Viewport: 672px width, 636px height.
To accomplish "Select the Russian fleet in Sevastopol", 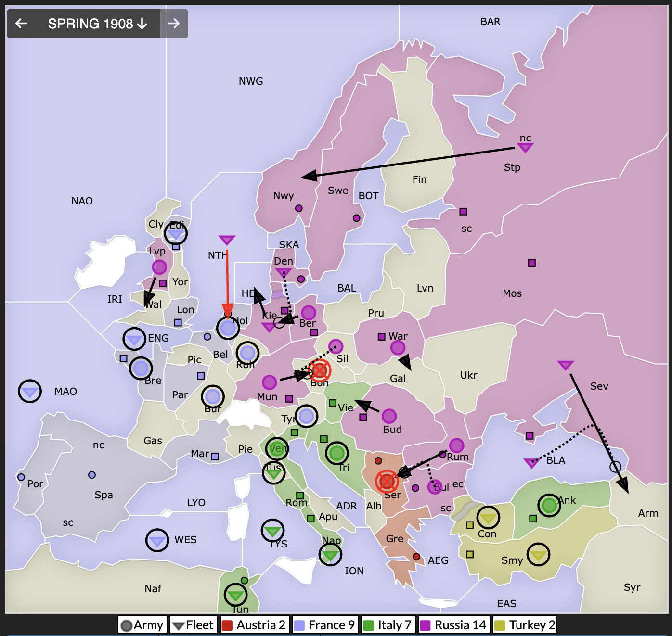I will 565,365.
